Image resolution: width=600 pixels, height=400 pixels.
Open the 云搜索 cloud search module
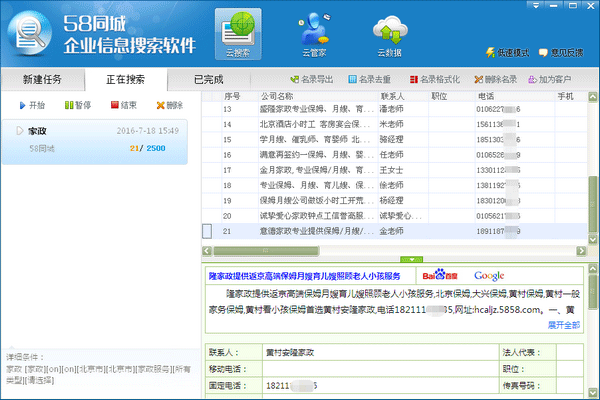click(x=238, y=34)
